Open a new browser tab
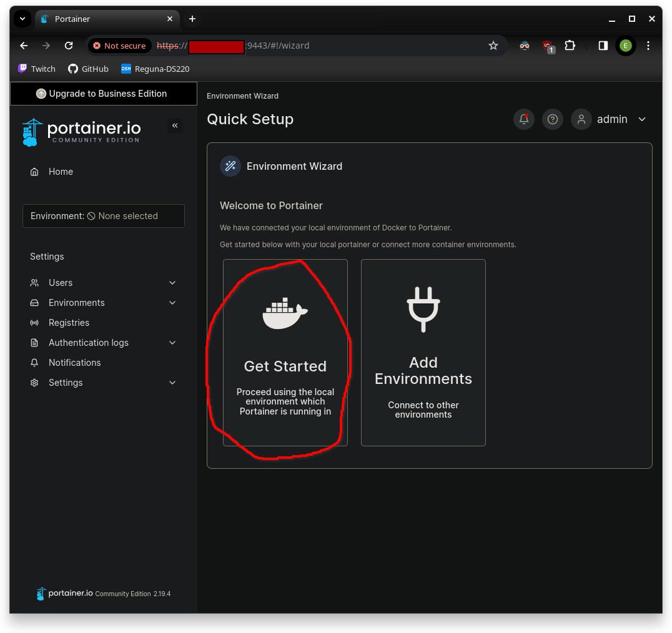Screen dimensions: 672x633 (x=192, y=19)
